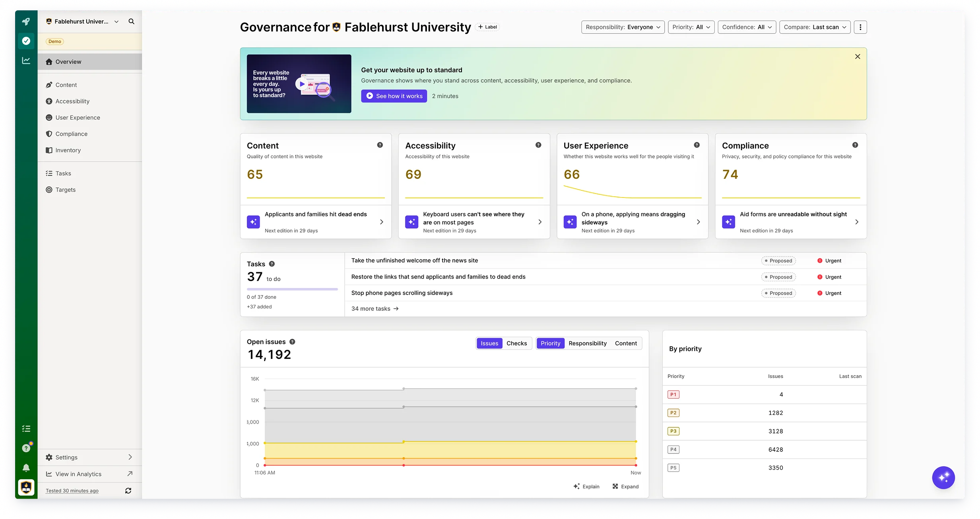Open the analytics chart icon in rail
Image resolution: width=980 pixels, height=519 pixels.
coord(26,60)
